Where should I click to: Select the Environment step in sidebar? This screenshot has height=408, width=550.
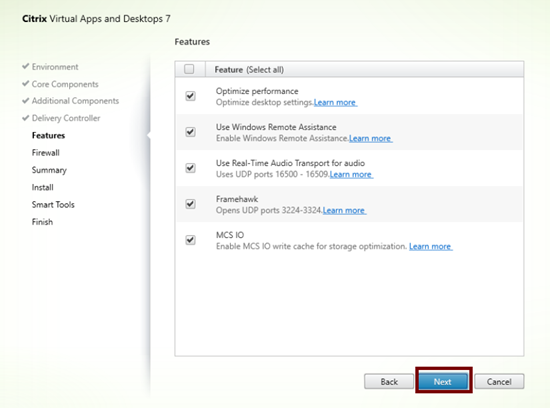55,67
